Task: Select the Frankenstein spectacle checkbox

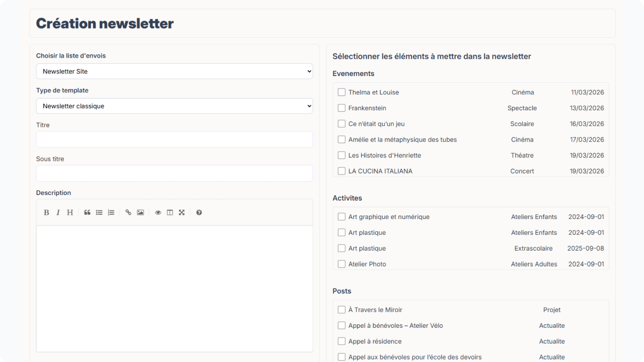Action: point(341,108)
